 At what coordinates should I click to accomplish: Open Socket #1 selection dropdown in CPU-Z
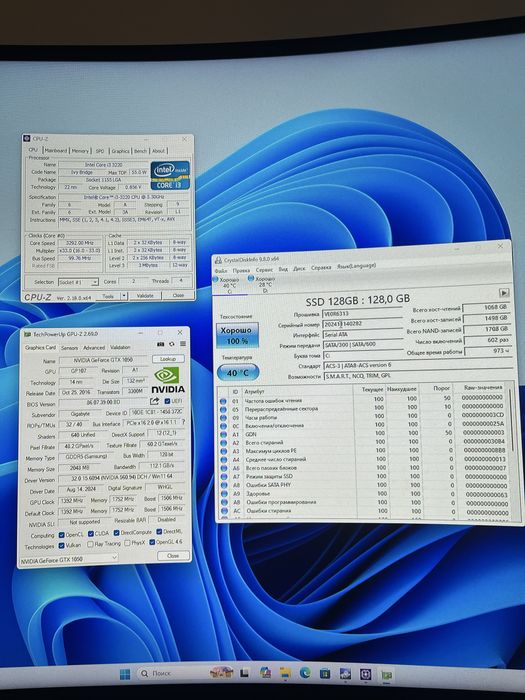[x=78, y=282]
